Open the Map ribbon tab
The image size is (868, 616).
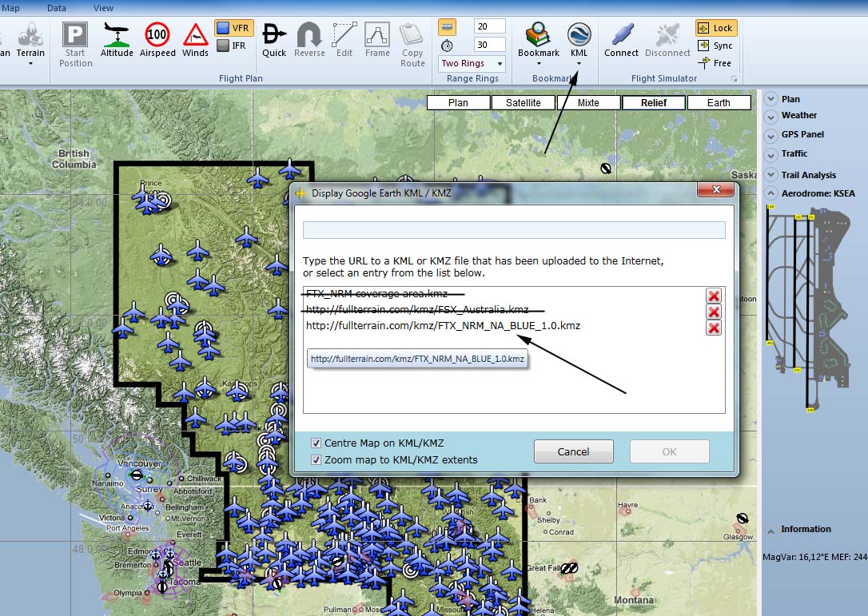[10, 8]
